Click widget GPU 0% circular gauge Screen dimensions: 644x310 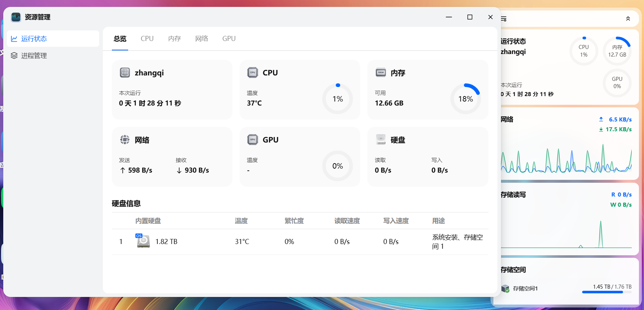point(617,83)
